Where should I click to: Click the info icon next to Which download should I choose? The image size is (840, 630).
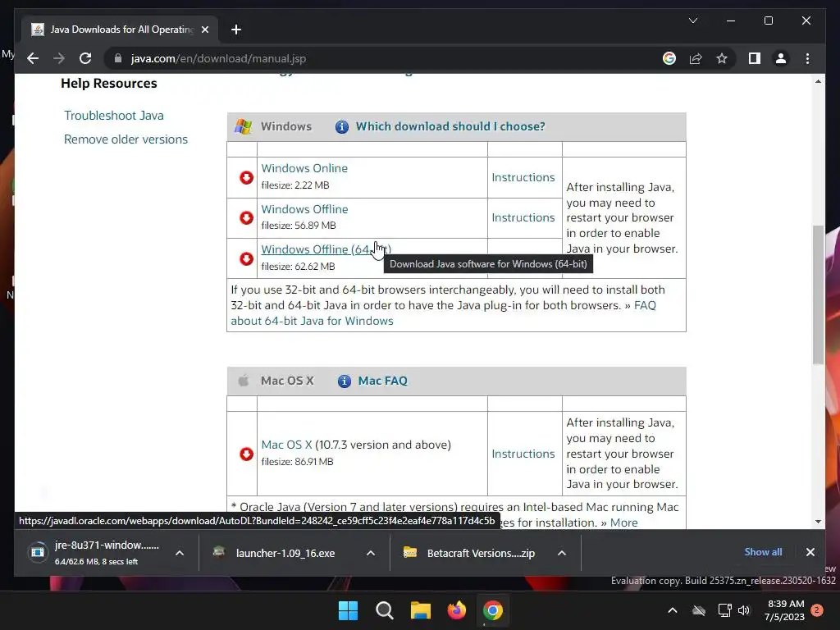(x=342, y=126)
